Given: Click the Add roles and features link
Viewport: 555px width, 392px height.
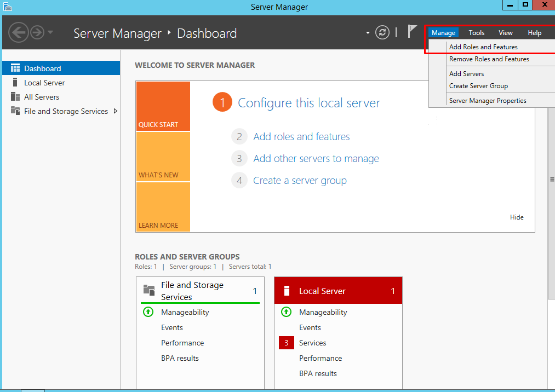Looking at the screenshot, I should coord(301,136).
